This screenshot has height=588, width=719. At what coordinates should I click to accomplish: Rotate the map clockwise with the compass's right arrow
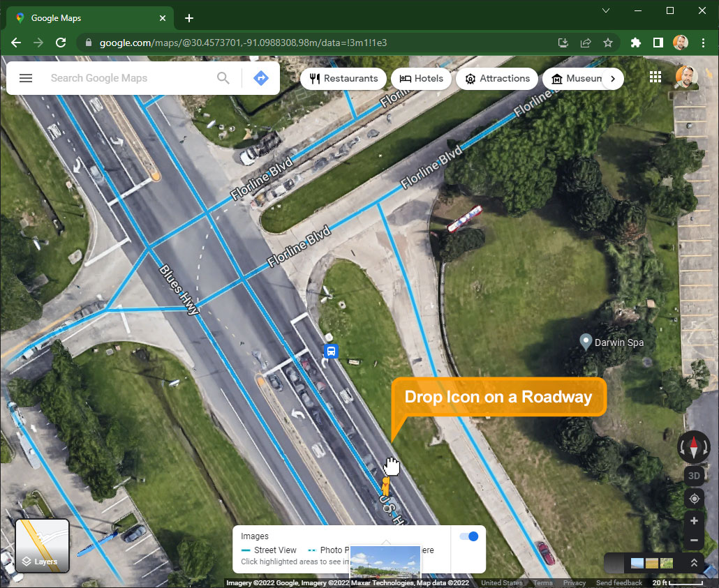point(705,447)
